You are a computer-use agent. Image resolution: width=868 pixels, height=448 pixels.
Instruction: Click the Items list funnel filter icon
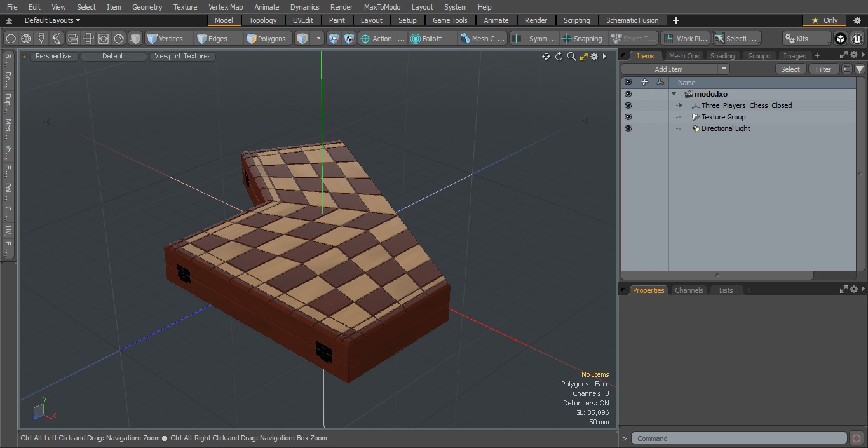pos(859,69)
